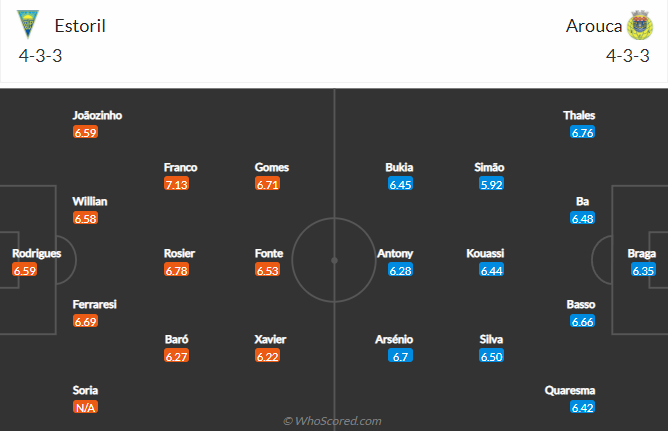Click the WhoScored.com watermark

click(332, 421)
